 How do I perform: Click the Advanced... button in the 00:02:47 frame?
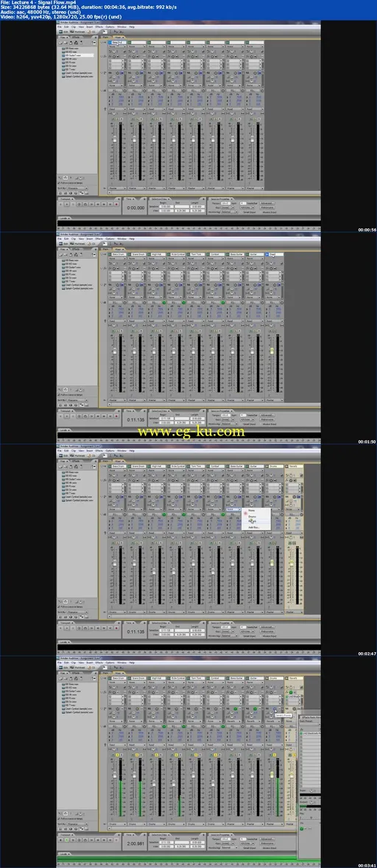point(267,626)
